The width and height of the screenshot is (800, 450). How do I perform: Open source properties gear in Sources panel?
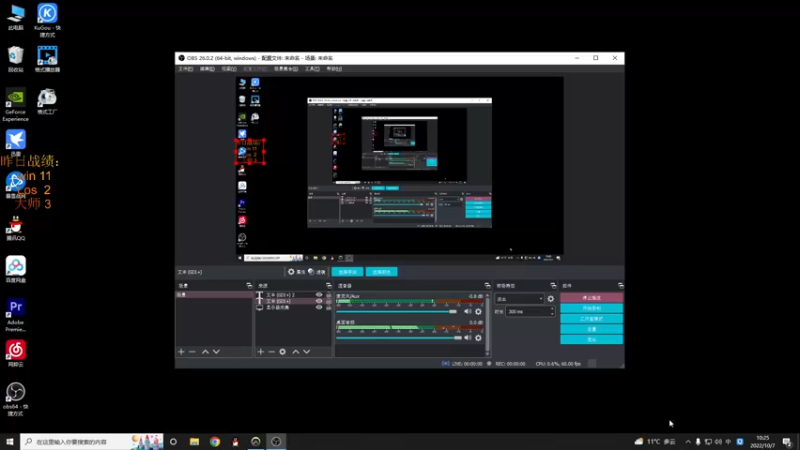pos(283,352)
